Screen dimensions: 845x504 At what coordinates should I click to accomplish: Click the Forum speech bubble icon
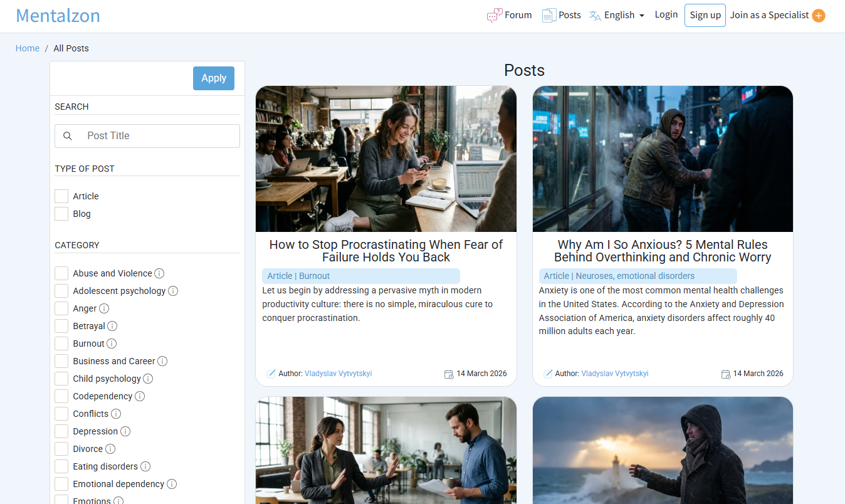point(495,16)
